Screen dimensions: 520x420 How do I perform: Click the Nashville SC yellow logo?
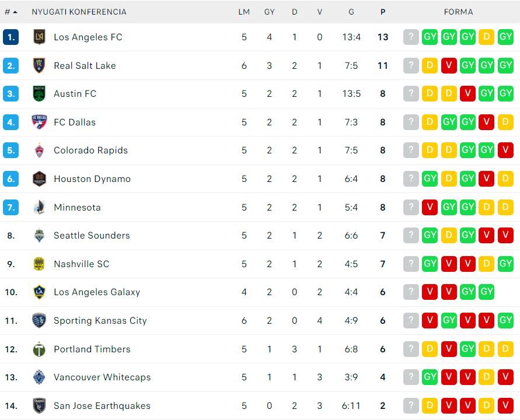tap(39, 264)
